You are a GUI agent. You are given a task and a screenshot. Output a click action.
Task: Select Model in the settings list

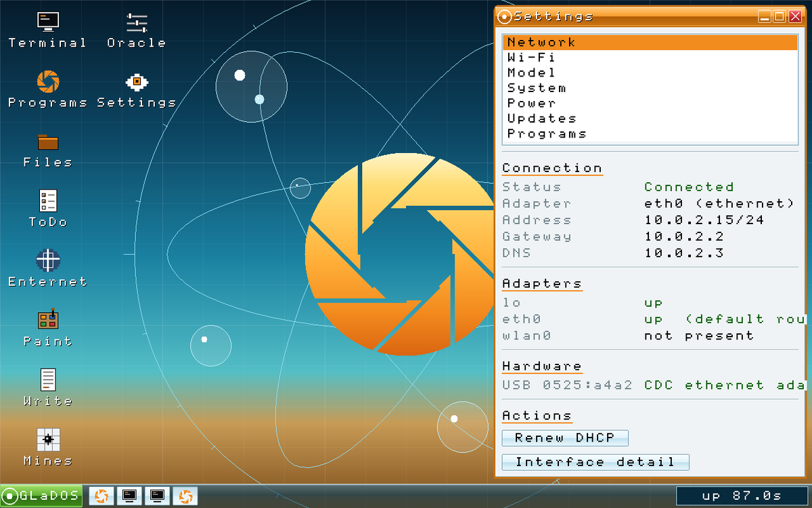pos(650,72)
